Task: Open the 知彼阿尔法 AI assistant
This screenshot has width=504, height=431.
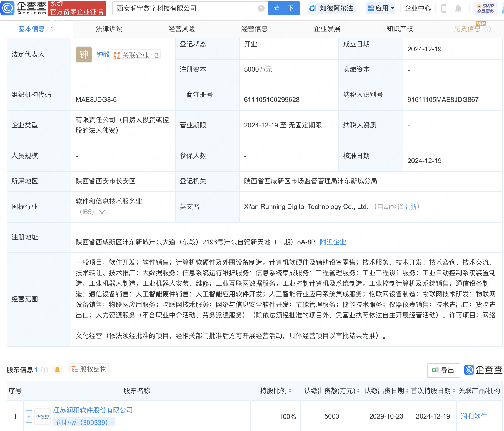Action: [x=331, y=8]
